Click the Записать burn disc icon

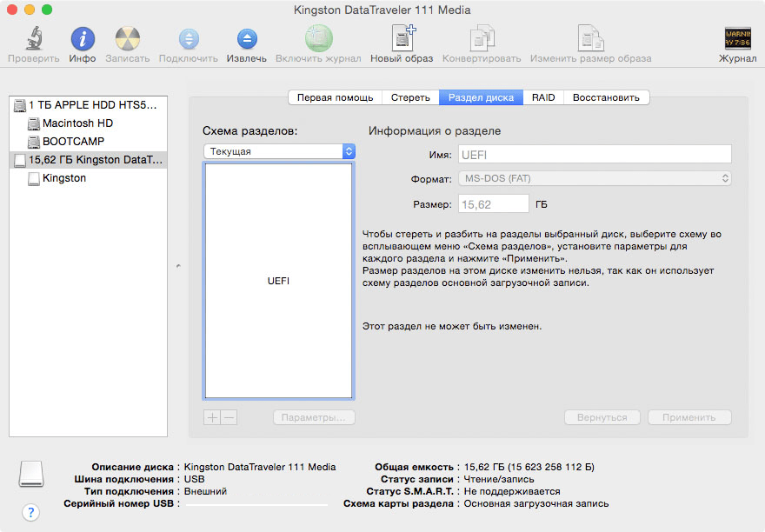tap(128, 39)
